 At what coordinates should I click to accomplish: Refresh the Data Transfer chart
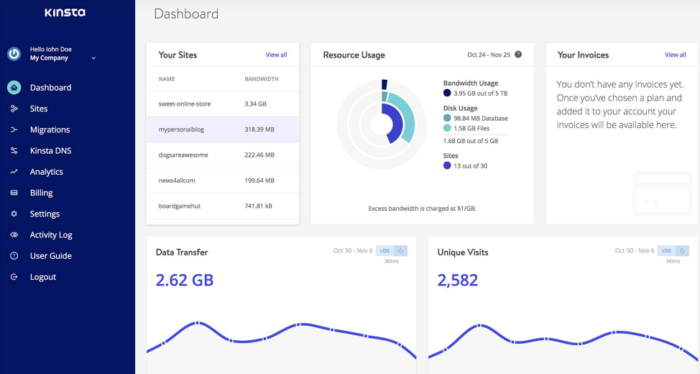[400, 251]
